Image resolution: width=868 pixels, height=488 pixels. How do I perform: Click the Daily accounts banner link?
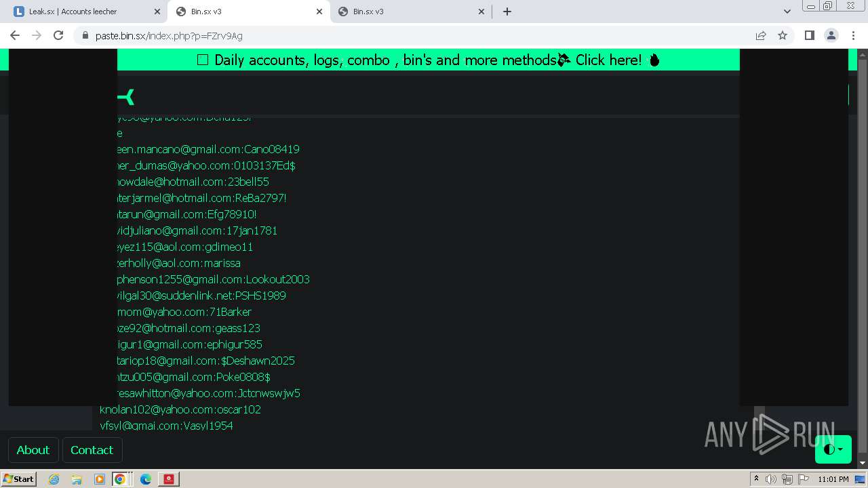pos(428,60)
